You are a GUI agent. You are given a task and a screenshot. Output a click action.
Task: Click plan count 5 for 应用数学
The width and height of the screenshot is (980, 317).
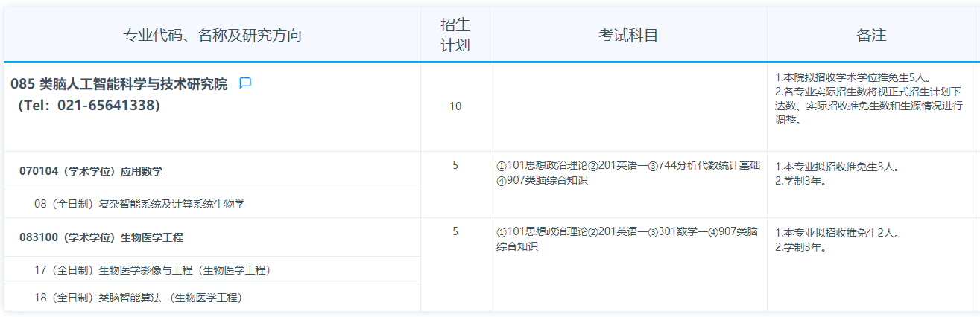[455, 165]
